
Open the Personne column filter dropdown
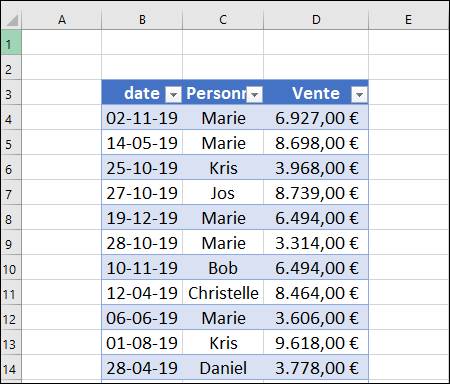[x=255, y=95]
